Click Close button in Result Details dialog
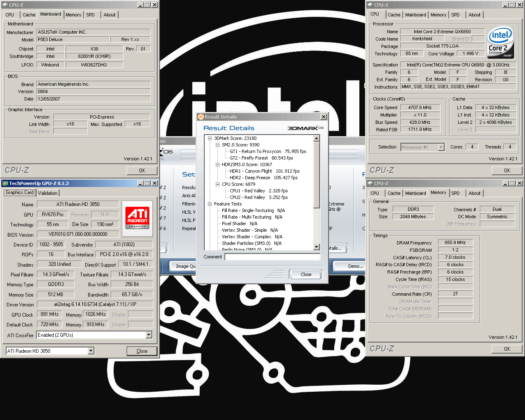Viewport: 525px width, 420px height. pos(306,274)
